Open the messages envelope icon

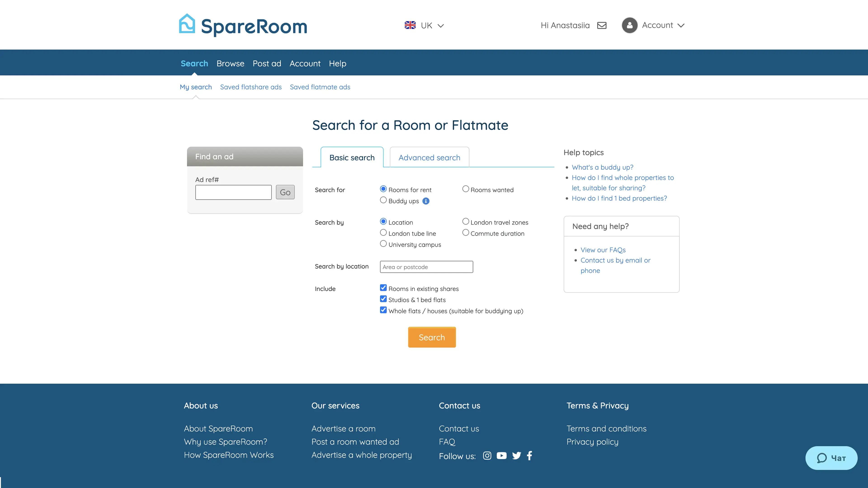coord(602,26)
